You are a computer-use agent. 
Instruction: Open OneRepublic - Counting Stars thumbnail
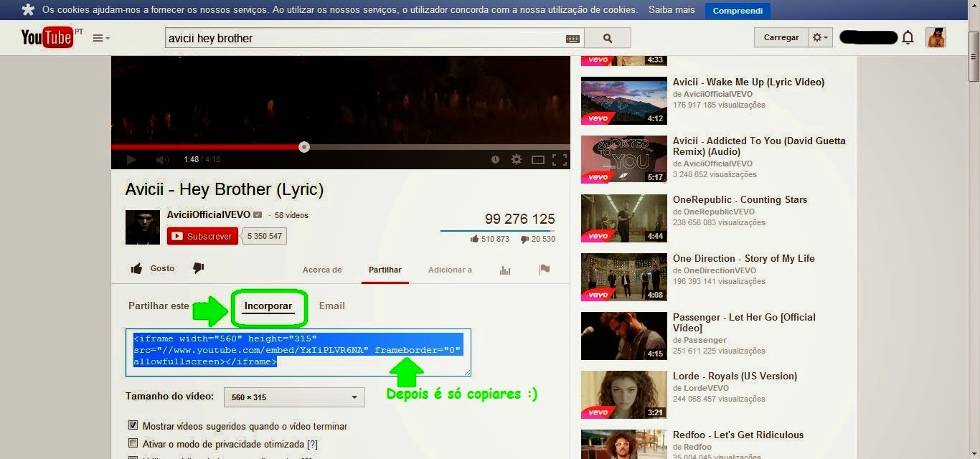(623, 218)
